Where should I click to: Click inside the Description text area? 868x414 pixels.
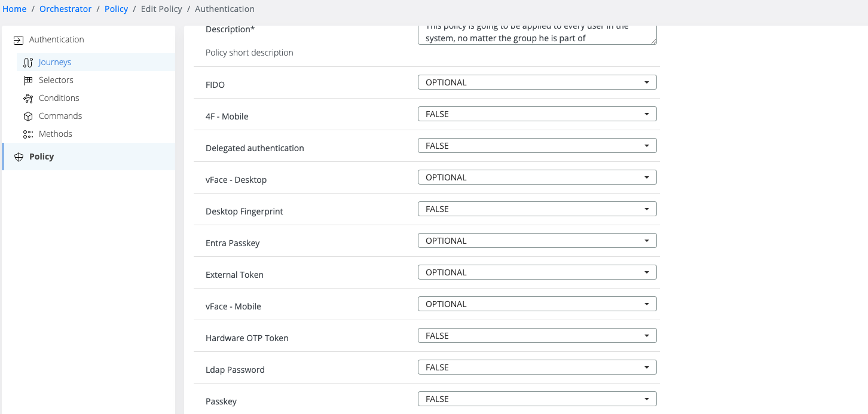click(x=537, y=34)
